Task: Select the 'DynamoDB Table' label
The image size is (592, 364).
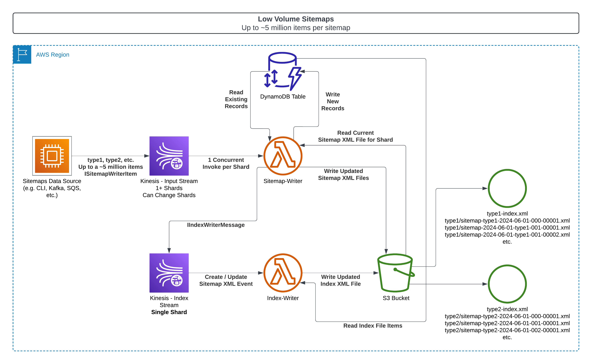Action: [x=283, y=97]
